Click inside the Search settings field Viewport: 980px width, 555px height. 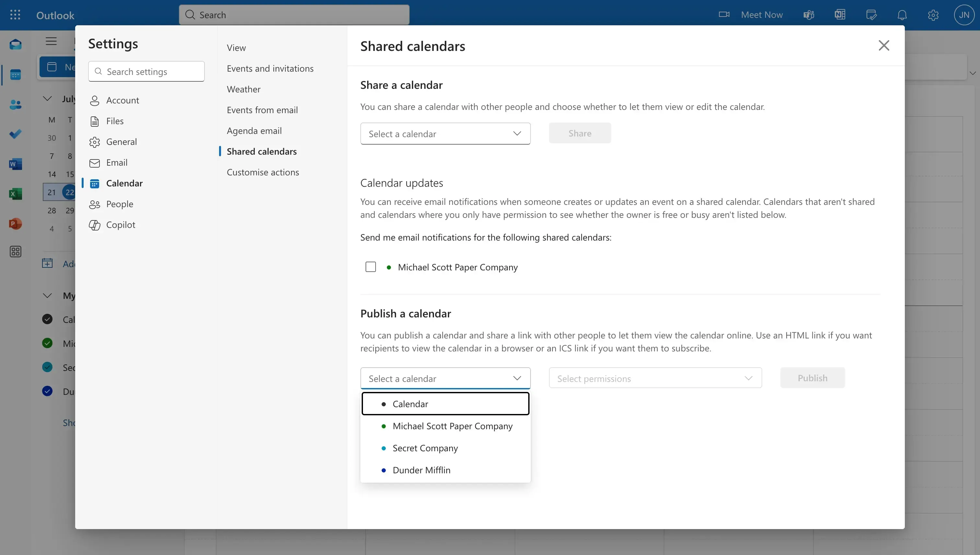click(x=146, y=71)
